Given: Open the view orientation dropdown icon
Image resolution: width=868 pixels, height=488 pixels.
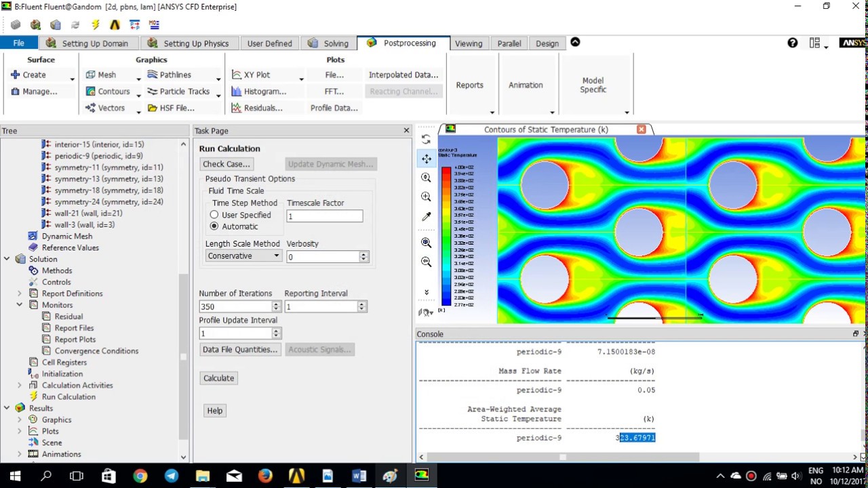Looking at the screenshot, I should coord(426,312).
